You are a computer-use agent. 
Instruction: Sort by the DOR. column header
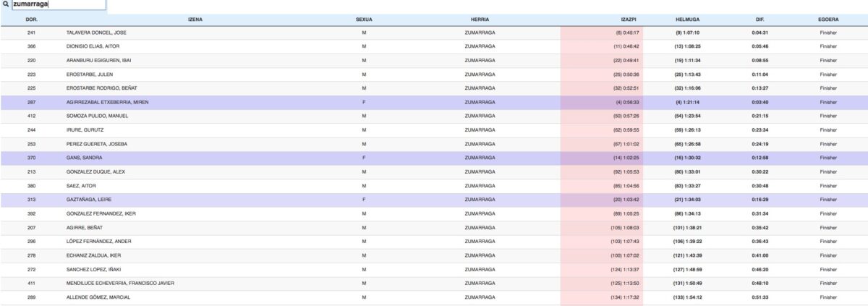[x=31, y=19]
